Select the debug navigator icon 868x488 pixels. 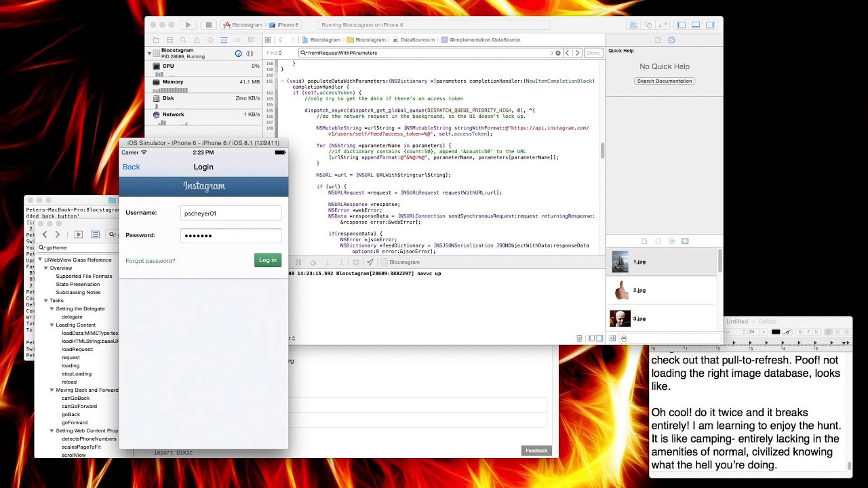pos(224,40)
